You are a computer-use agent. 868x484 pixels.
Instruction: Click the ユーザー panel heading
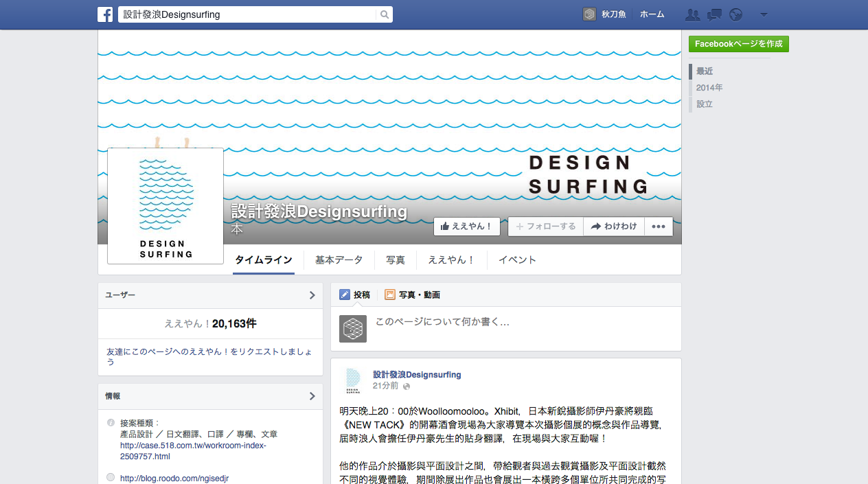point(120,295)
